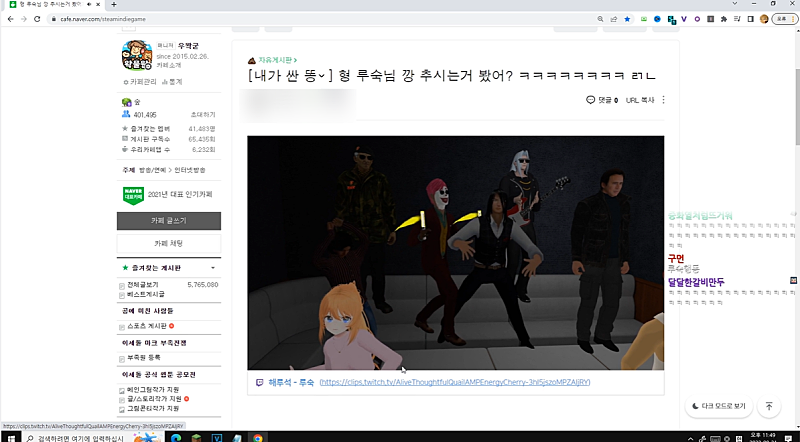Click the 달달한갈비만두 chat name
Screen dimensions: 800x442
point(696,282)
